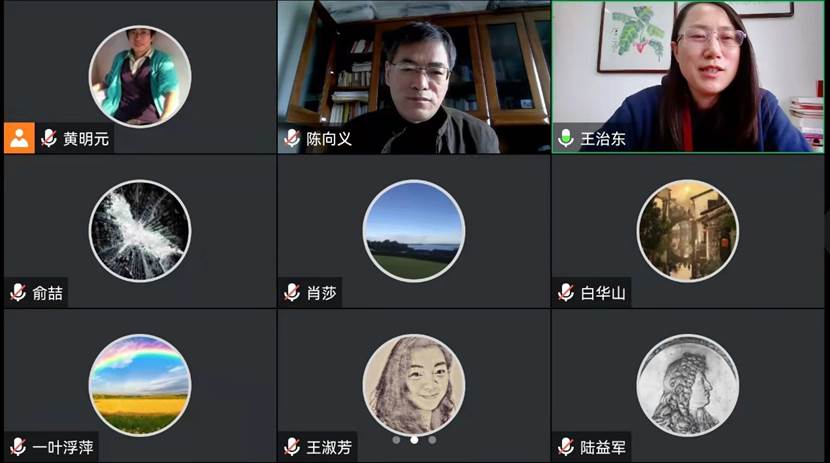Select the rainbow field avatar of 一叶浮萍

pos(140,385)
